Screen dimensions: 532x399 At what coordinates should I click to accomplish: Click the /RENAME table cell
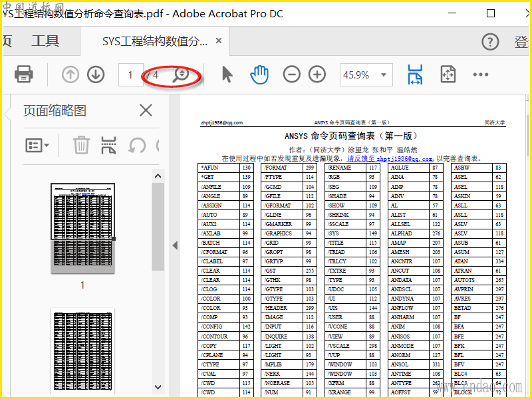click(x=346, y=168)
